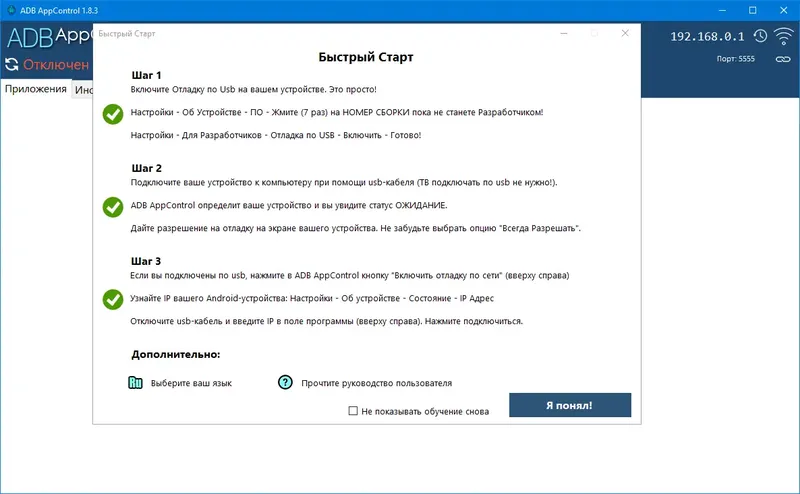
Task: Close the main ADB AppControl window
Action: pyautogui.click(x=784, y=10)
